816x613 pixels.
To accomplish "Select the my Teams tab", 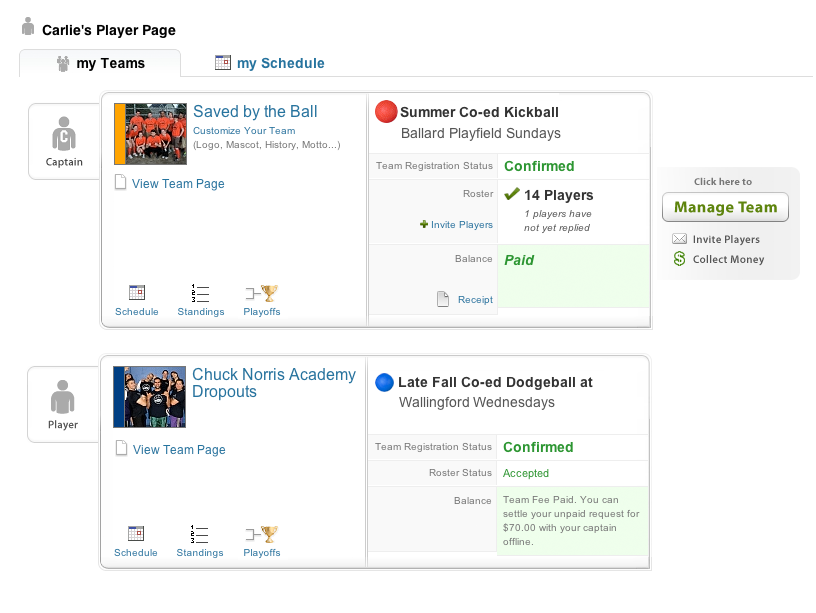I will 99,62.
